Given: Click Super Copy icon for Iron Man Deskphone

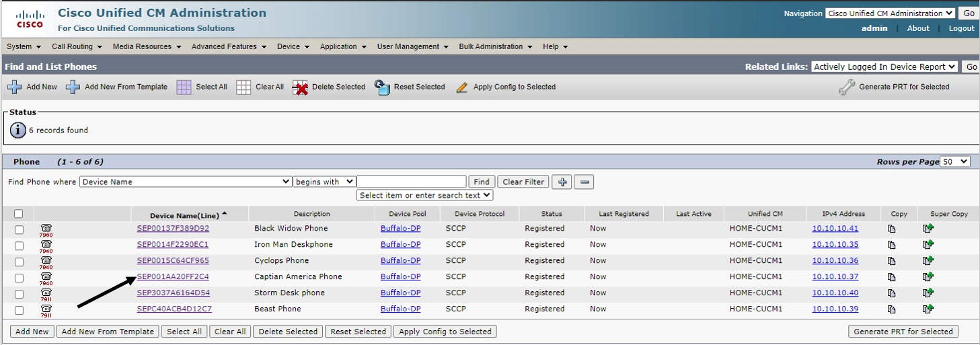Looking at the screenshot, I should [928, 245].
